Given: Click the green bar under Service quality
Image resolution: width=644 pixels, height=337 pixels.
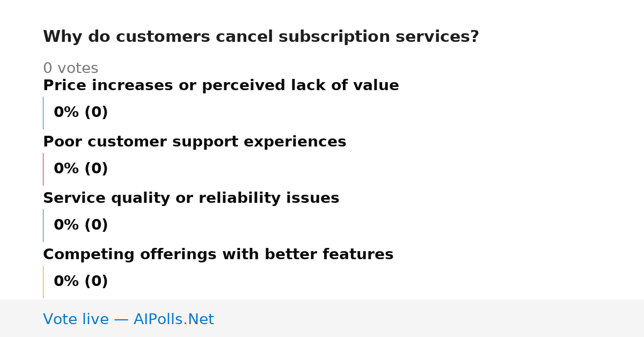Looking at the screenshot, I should [x=43, y=225].
